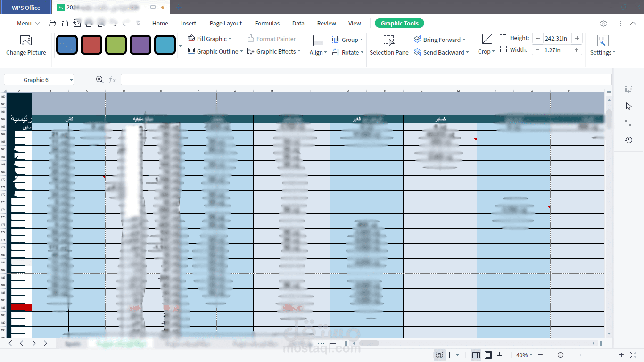Switch to the Review tab
644x362 pixels.
(327, 23)
